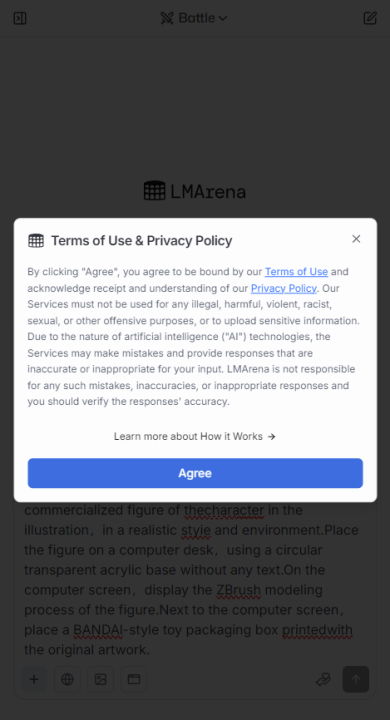Select the image generation icon
390x720 pixels.
[x=101, y=679]
